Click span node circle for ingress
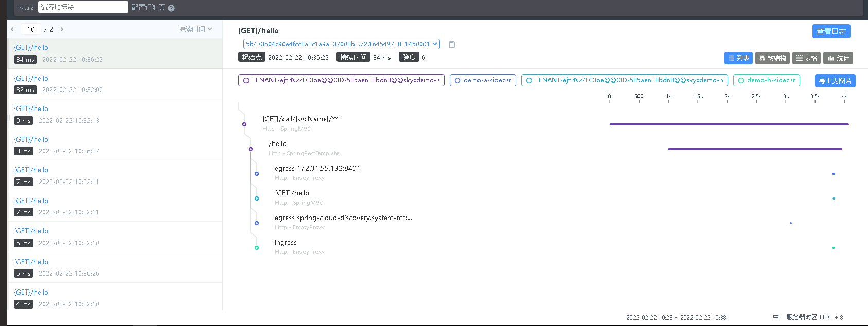The height and width of the screenshot is (326, 868). click(x=257, y=248)
